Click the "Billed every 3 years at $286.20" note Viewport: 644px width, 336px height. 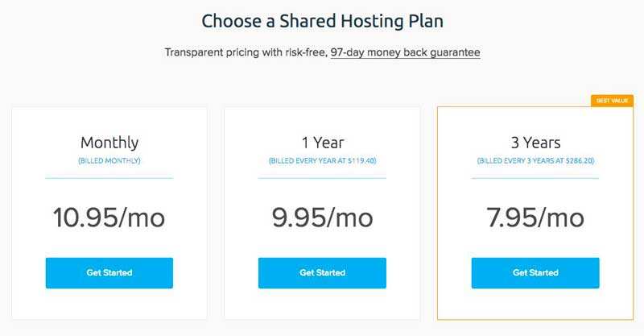pyautogui.click(x=535, y=161)
